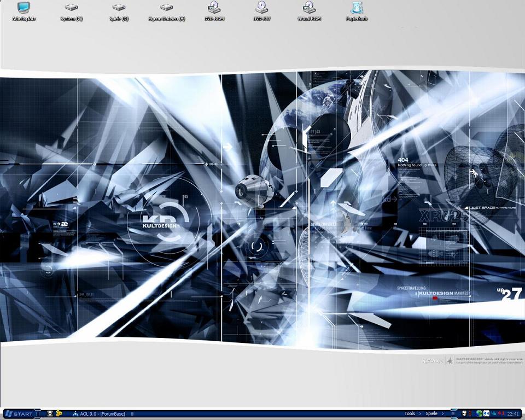Open the DVD-RW drive icon
525x420 pixels.
[261, 11]
